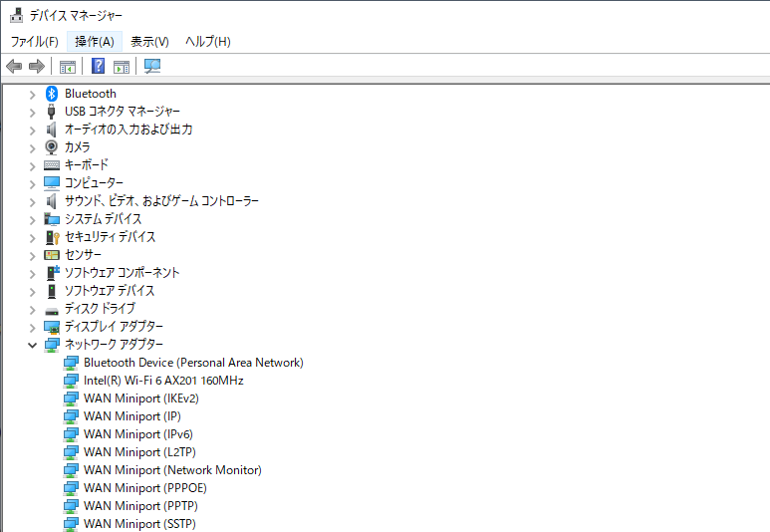This screenshot has width=770, height=532.
Task: Expand the ディスク ドライブ node
Action: (33, 310)
